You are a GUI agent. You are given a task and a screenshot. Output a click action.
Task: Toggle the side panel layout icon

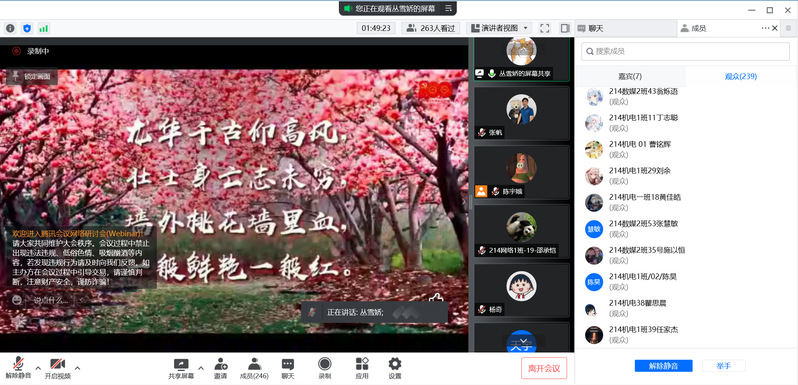(x=565, y=29)
